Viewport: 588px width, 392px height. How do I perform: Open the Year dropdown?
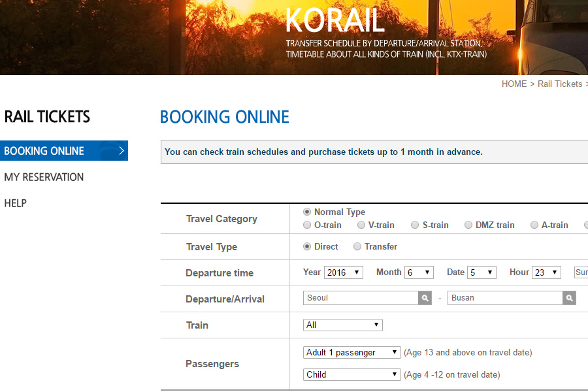[343, 272]
